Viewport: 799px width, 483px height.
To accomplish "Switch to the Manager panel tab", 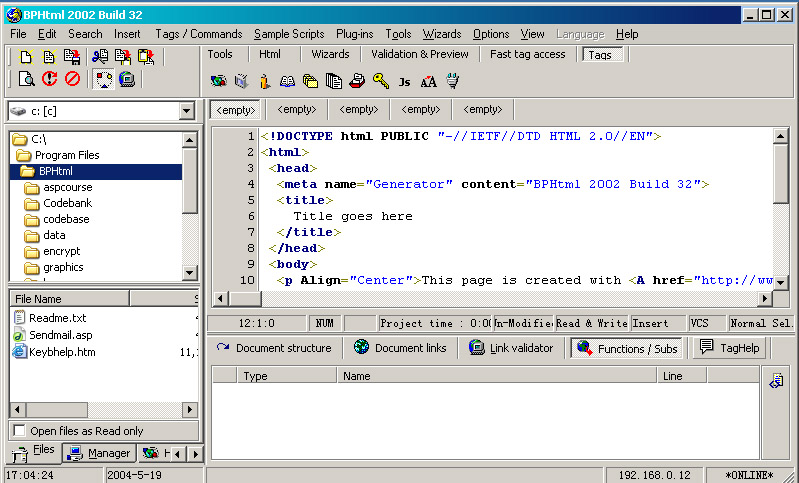I will (99, 453).
